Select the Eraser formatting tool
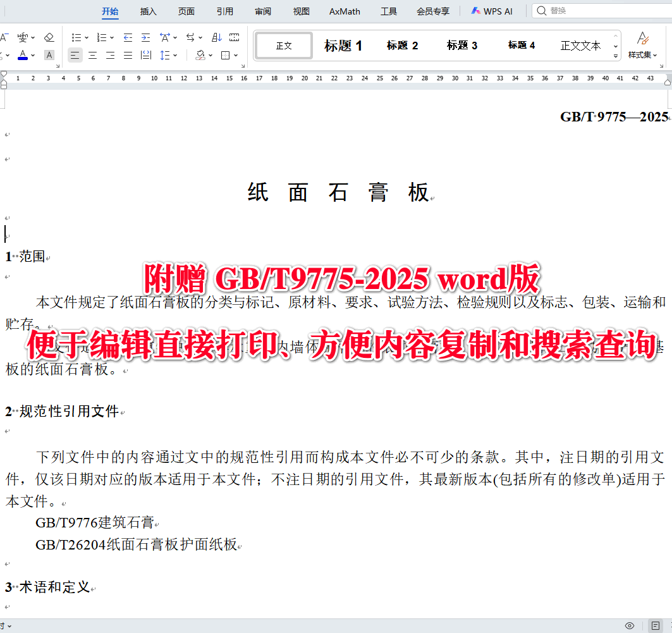Screen dimensions: 672x633 click(x=49, y=37)
